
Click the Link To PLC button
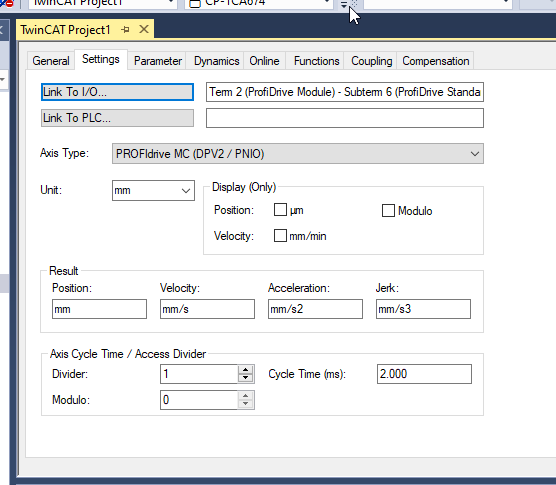click(x=117, y=118)
